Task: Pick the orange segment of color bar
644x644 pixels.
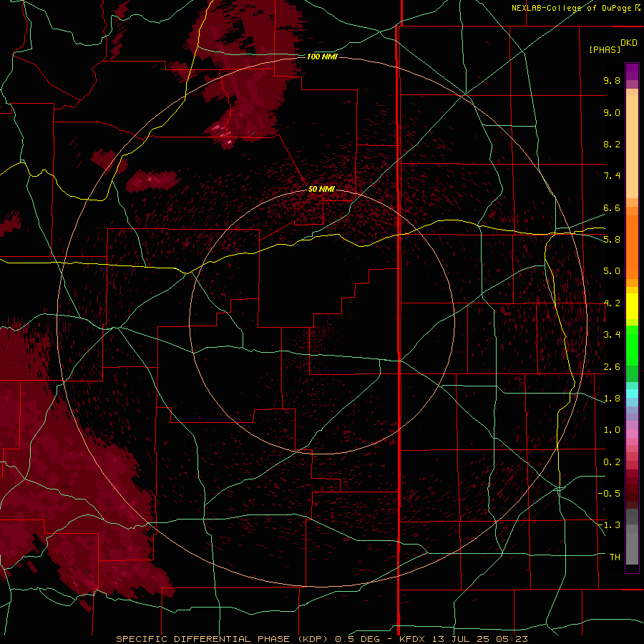Action: click(x=632, y=248)
